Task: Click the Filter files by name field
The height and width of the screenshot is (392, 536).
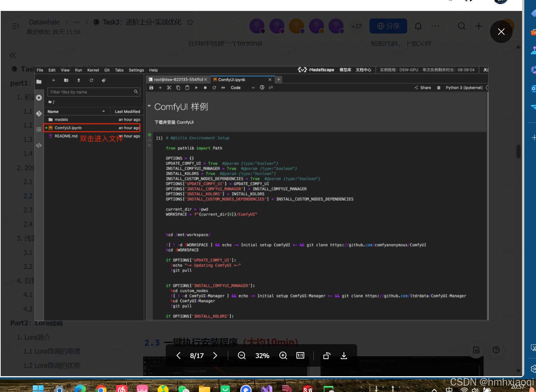Action: coord(93,92)
